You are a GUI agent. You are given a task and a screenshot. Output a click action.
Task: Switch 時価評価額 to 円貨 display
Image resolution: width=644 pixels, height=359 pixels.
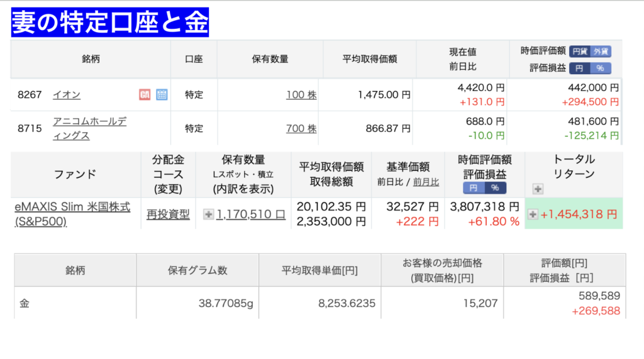[x=579, y=52]
